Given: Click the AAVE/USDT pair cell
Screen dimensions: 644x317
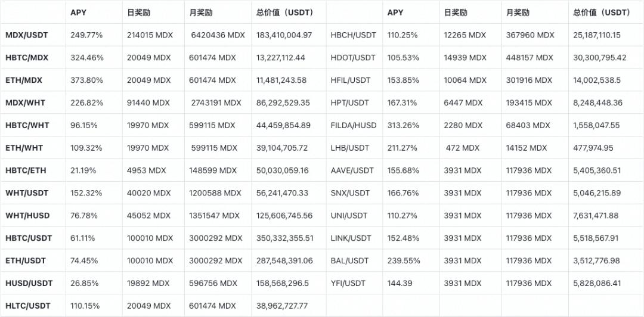Looking at the screenshot, I should (x=352, y=170).
